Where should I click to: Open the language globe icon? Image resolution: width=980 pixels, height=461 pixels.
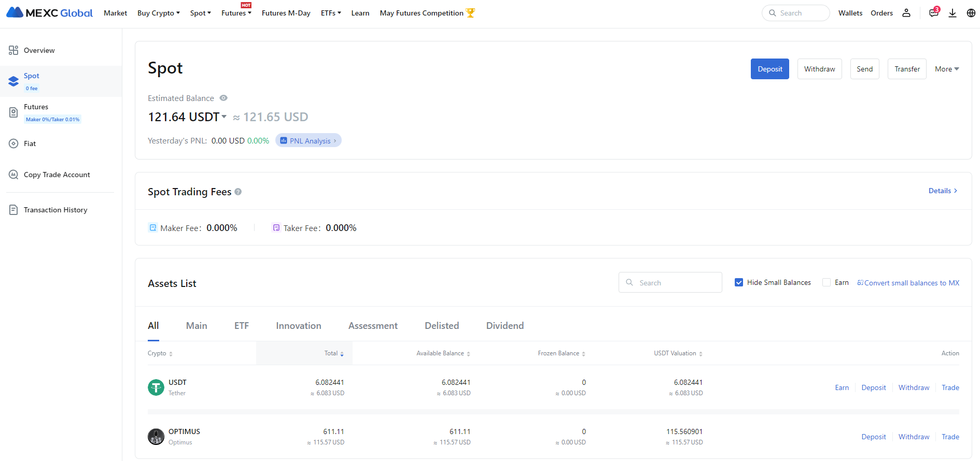[x=971, y=13]
